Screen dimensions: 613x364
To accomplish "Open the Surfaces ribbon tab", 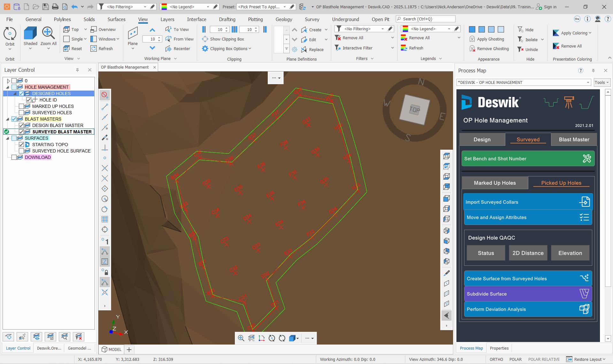I will (x=116, y=19).
